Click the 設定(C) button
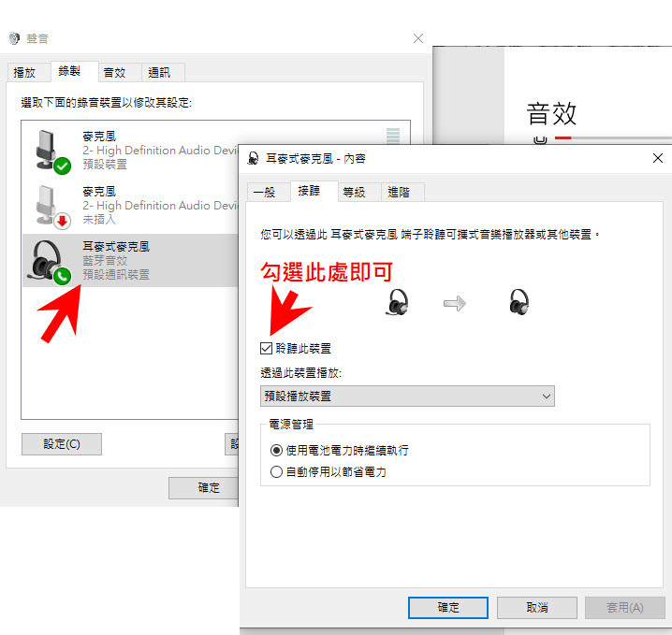672x635 pixels. pyautogui.click(x=62, y=444)
